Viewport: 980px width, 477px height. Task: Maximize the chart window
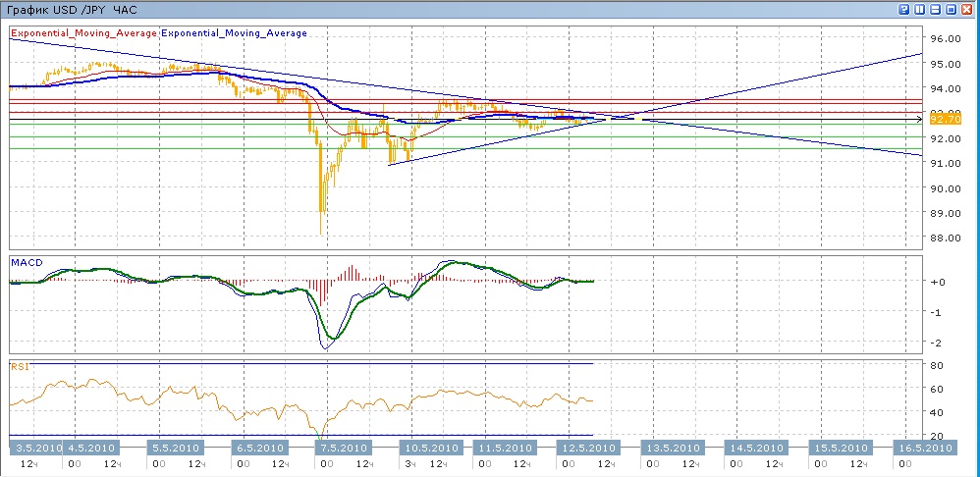click(x=952, y=9)
